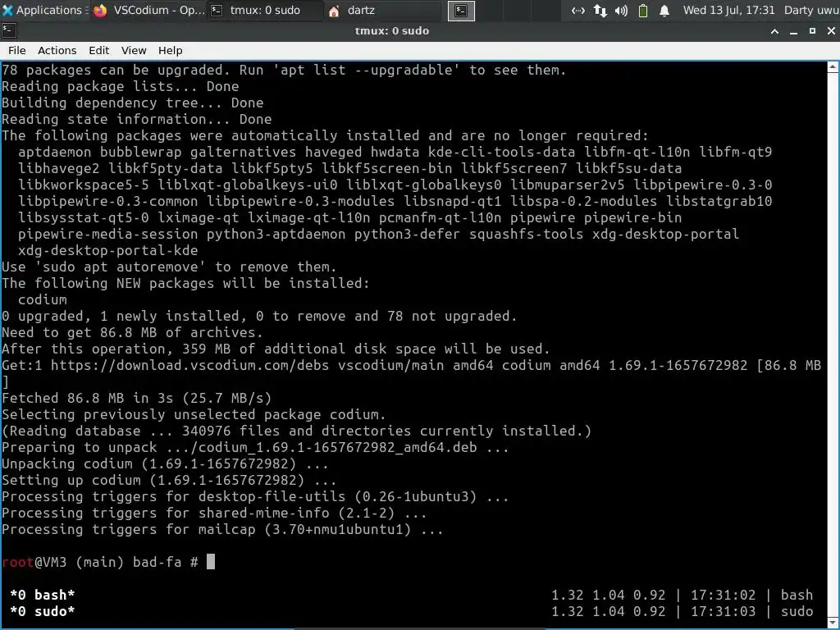Image resolution: width=840 pixels, height=630 pixels.
Task: Open the notifications bell
Action: point(664,11)
